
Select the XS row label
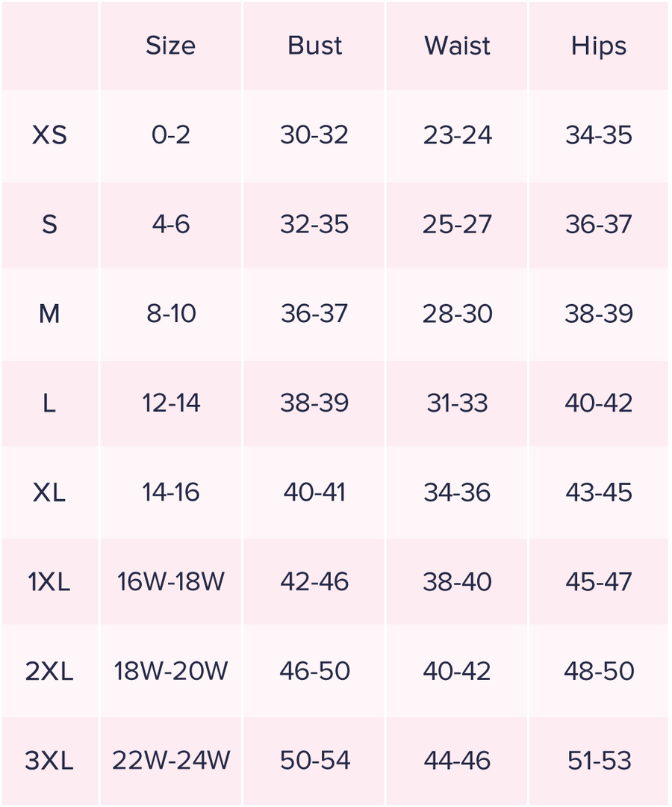[49, 134]
